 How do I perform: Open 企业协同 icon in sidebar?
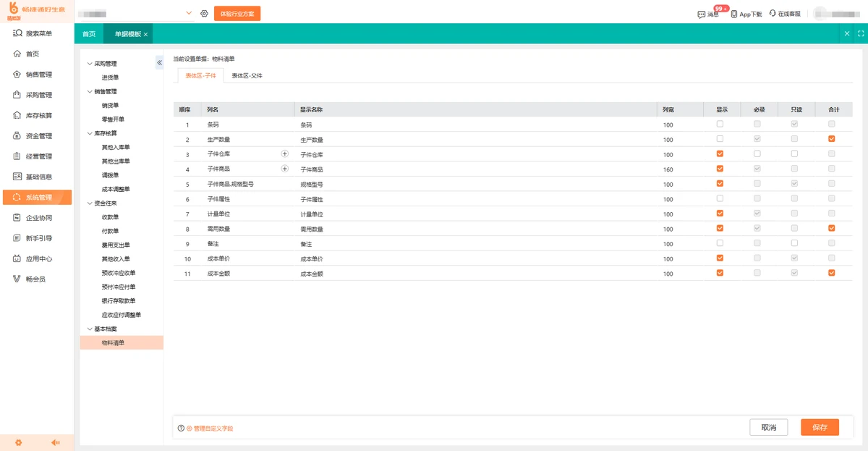pyautogui.click(x=17, y=218)
